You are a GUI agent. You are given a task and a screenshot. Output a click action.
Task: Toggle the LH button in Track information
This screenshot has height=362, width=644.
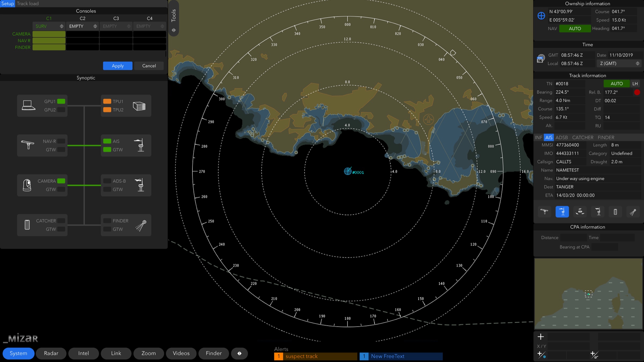tap(635, 84)
